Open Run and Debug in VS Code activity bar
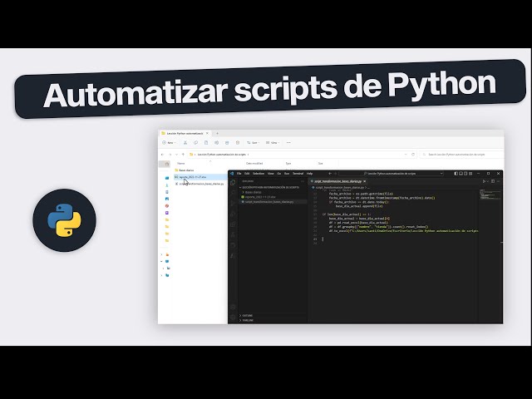532x399 pixels. point(233,214)
